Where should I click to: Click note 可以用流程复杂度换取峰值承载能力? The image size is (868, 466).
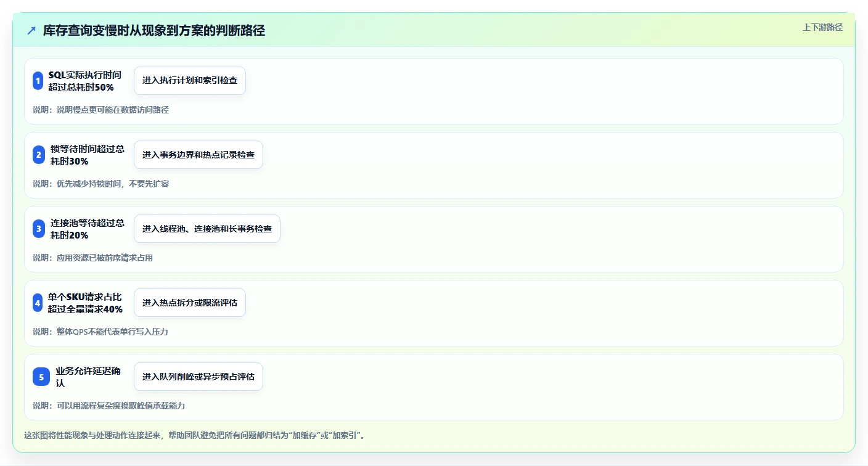(x=108, y=406)
